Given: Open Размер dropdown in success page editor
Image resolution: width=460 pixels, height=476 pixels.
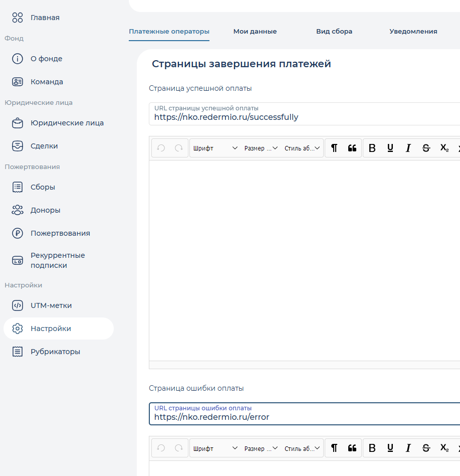Looking at the screenshot, I should tap(261, 148).
